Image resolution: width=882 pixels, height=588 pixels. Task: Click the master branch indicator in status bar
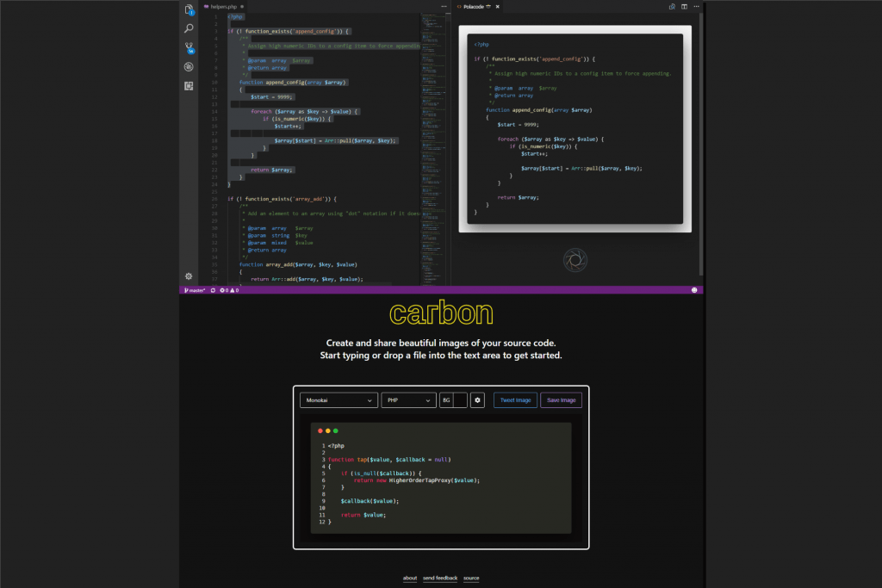[195, 291]
